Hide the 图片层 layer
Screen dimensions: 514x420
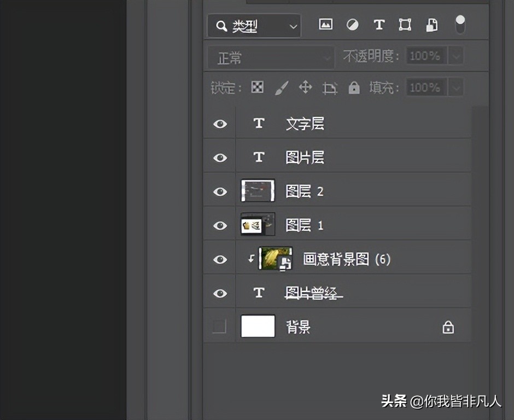[219, 157]
